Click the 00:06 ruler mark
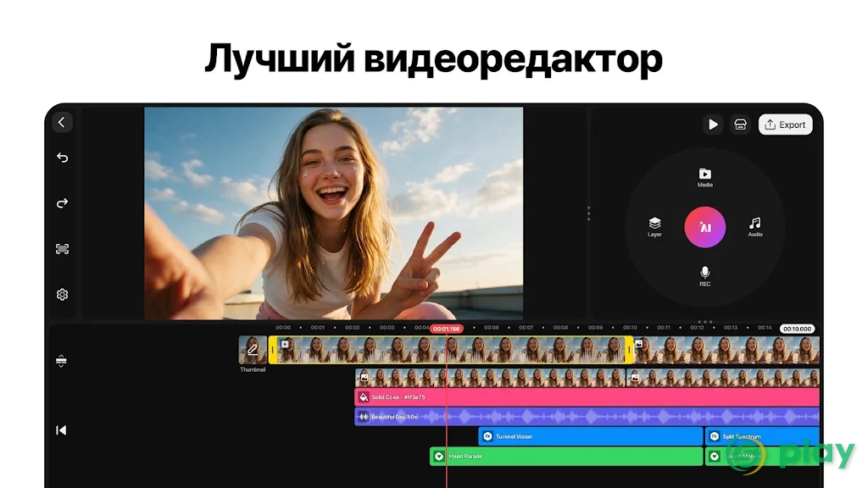Image resolution: width=868 pixels, height=488 pixels. click(491, 328)
